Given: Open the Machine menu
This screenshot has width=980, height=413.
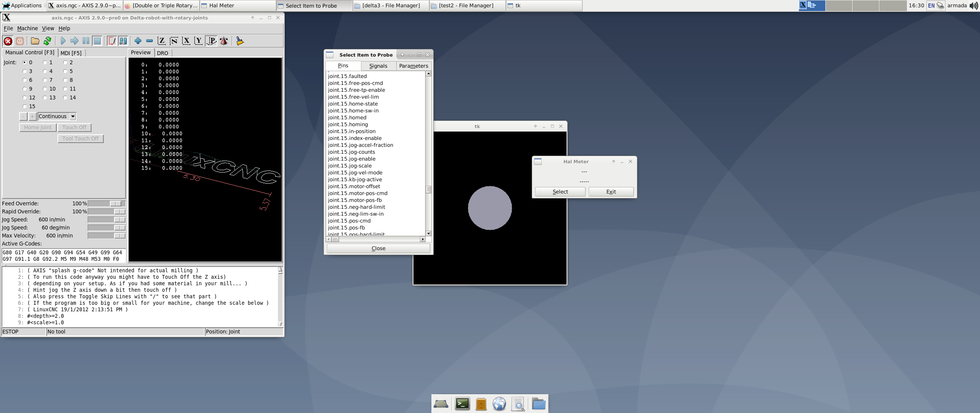Looking at the screenshot, I should [x=28, y=28].
